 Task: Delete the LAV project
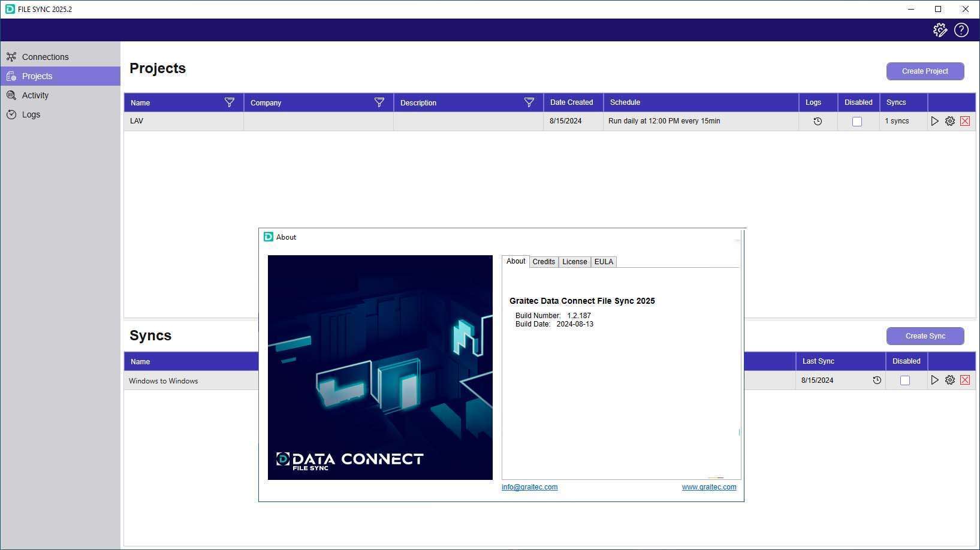click(965, 121)
